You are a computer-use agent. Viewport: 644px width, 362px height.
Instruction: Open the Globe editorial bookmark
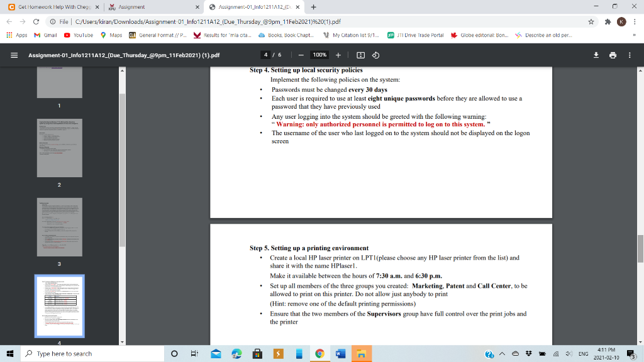479,35
